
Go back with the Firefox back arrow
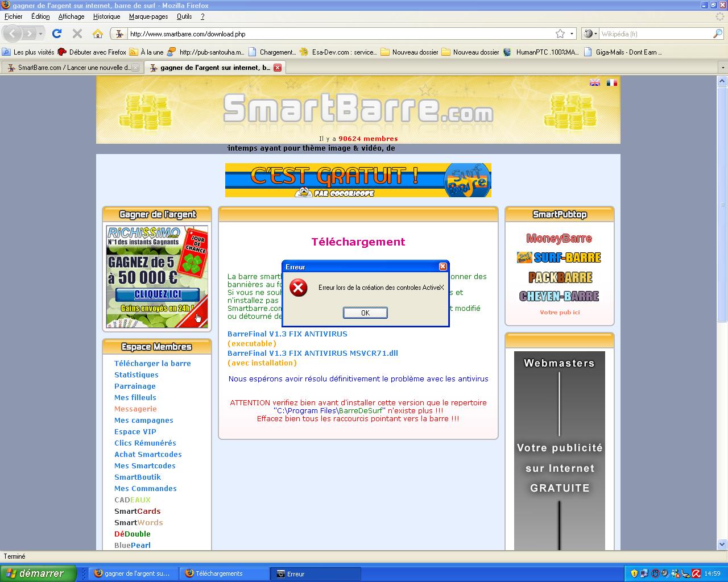click(x=13, y=34)
